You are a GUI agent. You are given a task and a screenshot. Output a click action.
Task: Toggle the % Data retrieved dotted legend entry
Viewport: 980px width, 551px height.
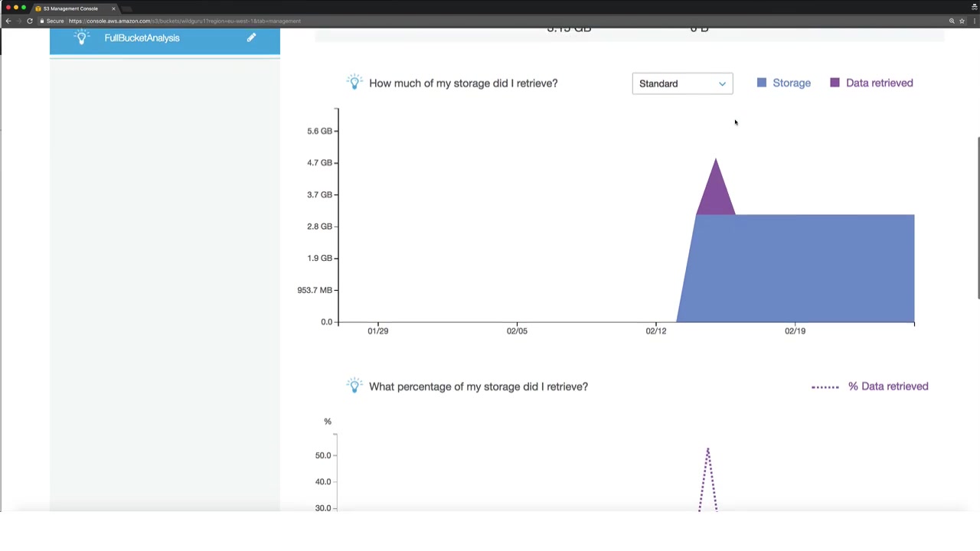[870, 386]
